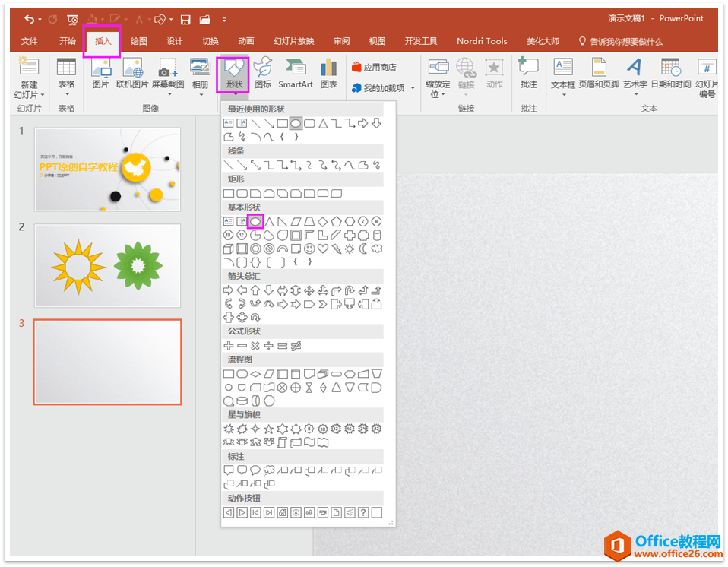Choose the lightning bolt shape
The height and width of the screenshot is (567, 728).
point(336,249)
